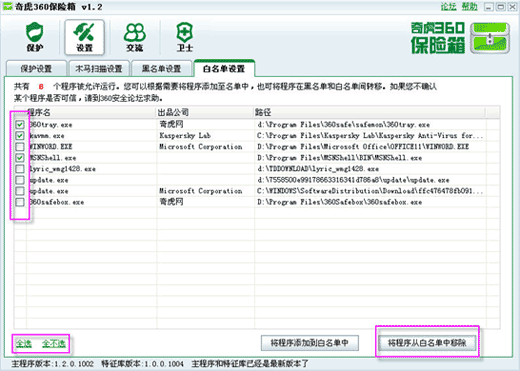Click the Kaspersky Lab company cell
Viewport: 520px width, 371px height.
pyautogui.click(x=185, y=135)
